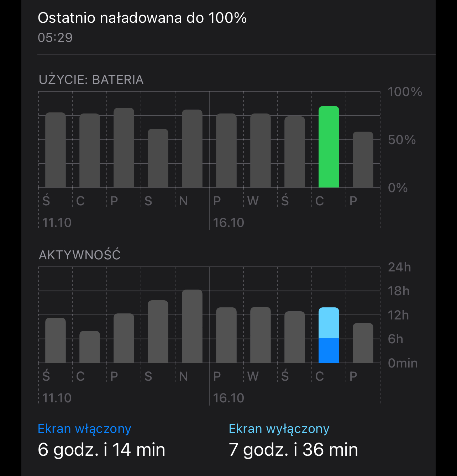Tap the Monday 16.10 battery usage bar

[226, 150]
